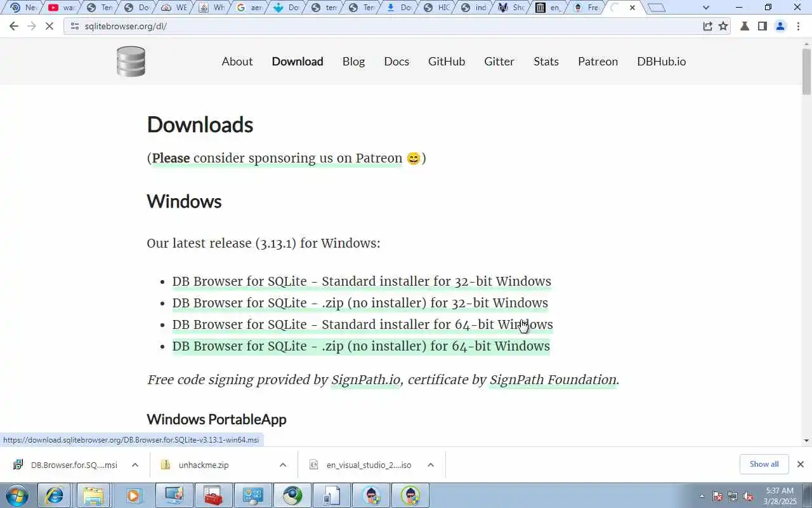
Task: Download .zip (no installer) for 32-bit Windows
Action: pyautogui.click(x=360, y=303)
